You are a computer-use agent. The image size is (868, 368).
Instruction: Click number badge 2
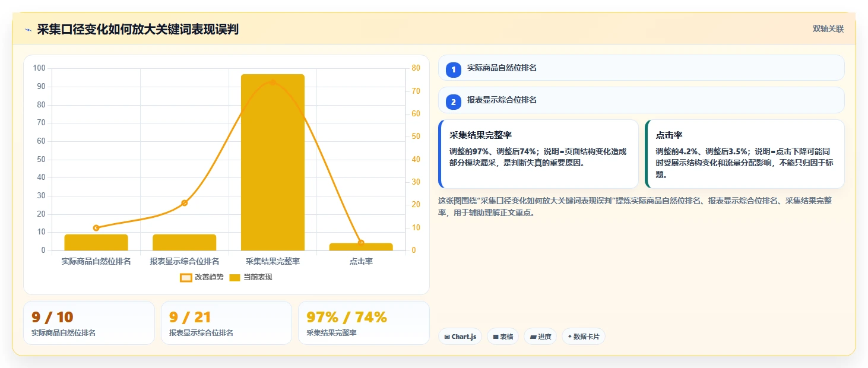point(454,102)
